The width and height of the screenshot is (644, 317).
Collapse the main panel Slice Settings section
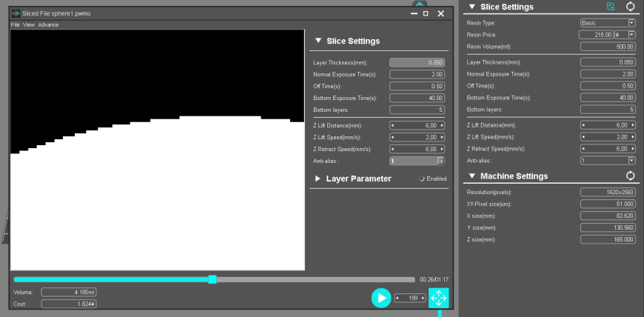[472, 7]
